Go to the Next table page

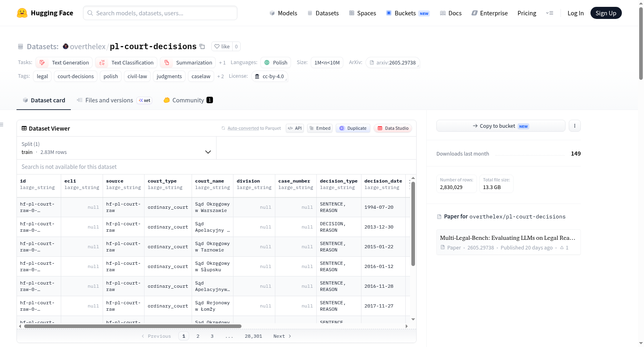(282, 336)
